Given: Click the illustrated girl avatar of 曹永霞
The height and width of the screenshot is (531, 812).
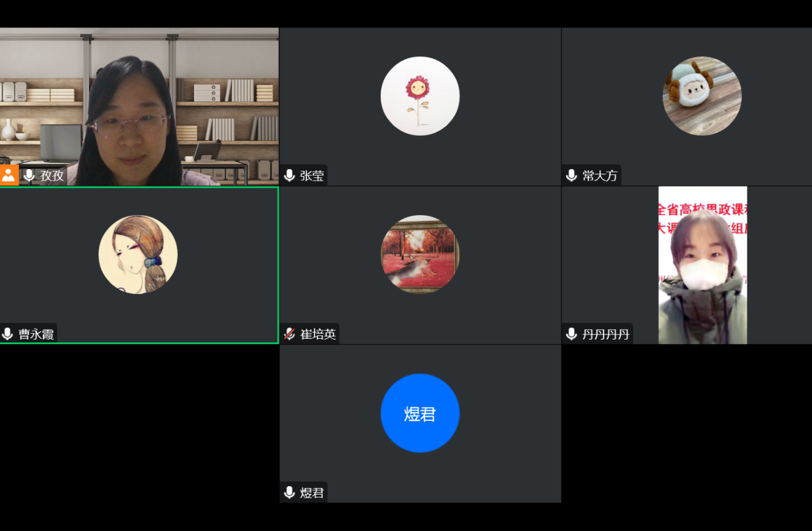Looking at the screenshot, I should (x=138, y=254).
